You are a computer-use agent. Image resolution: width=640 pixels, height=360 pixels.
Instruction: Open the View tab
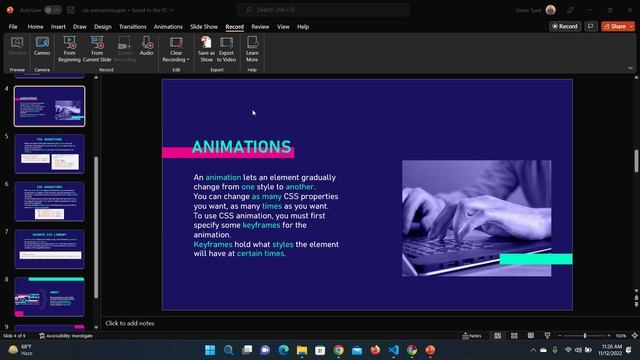point(283,27)
